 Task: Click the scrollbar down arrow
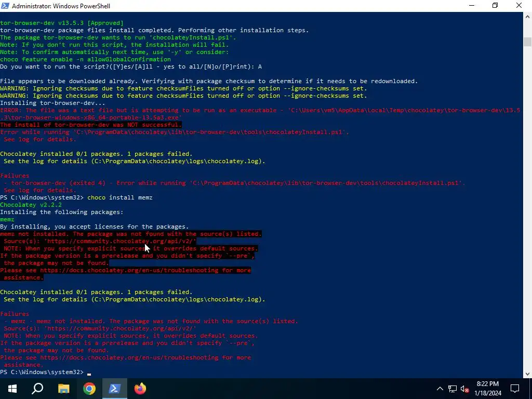(527, 374)
